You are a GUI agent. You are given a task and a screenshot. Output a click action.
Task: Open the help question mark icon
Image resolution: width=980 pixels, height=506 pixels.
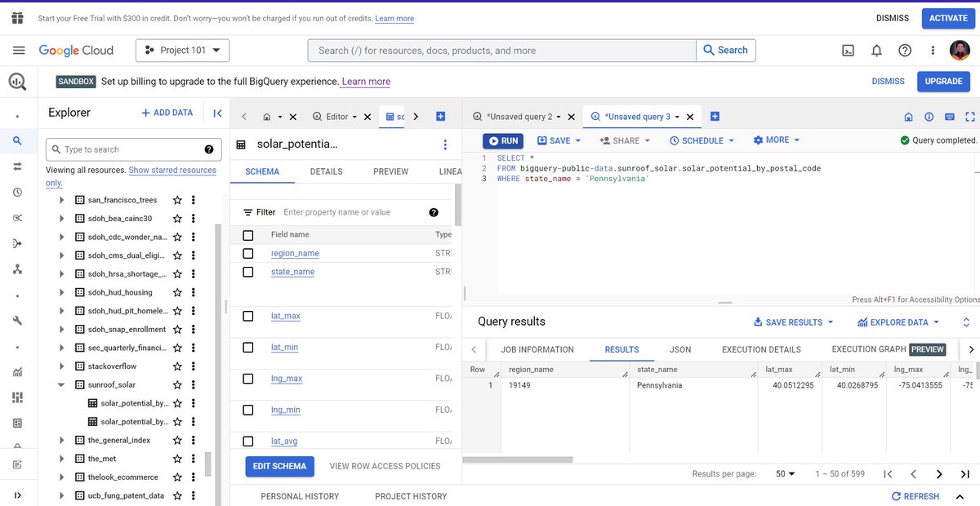point(905,51)
